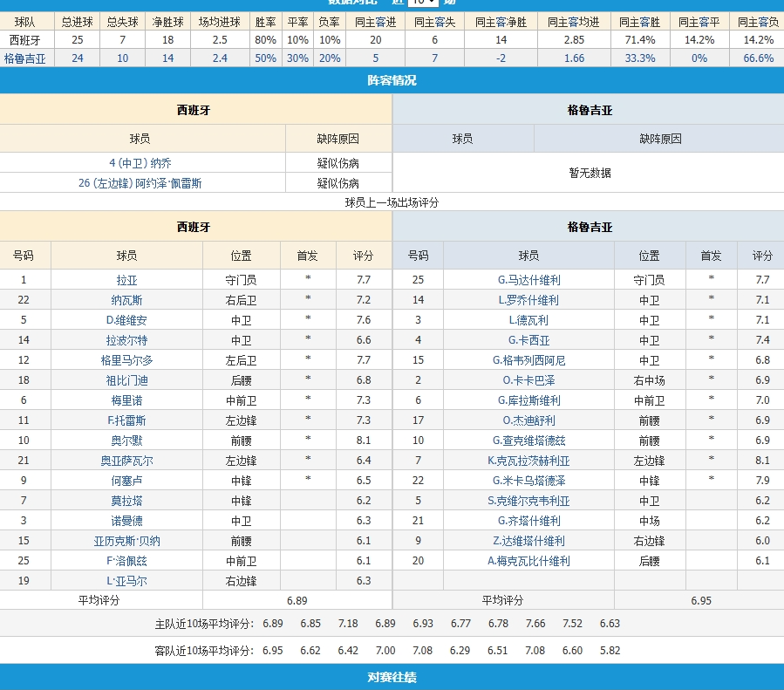Image resolution: width=784 pixels, height=690 pixels.
Task: Open striker 何塞卢's link
Action: (126, 481)
